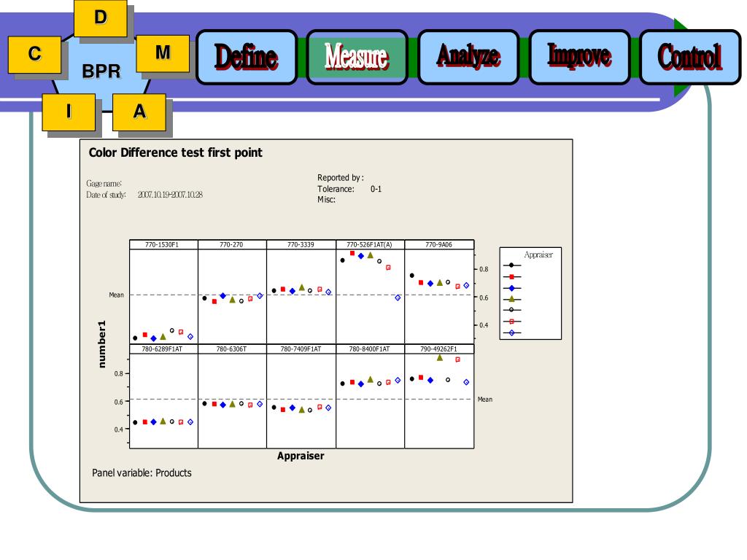Select the open red square legend marker

tap(511, 322)
